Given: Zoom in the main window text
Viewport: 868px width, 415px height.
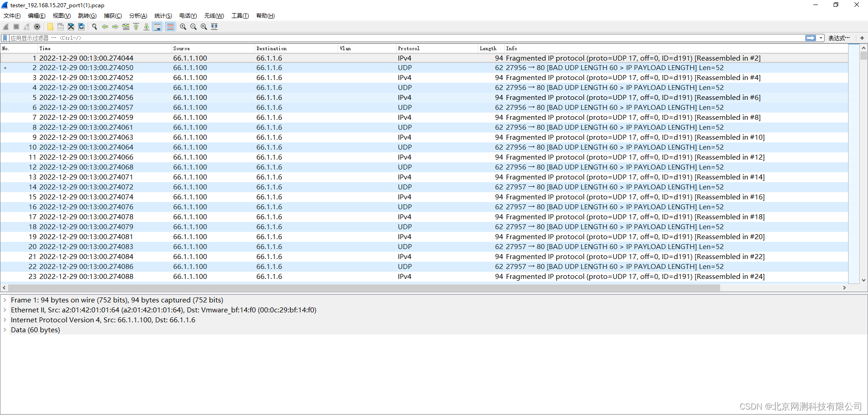Looking at the screenshot, I should click(x=183, y=27).
